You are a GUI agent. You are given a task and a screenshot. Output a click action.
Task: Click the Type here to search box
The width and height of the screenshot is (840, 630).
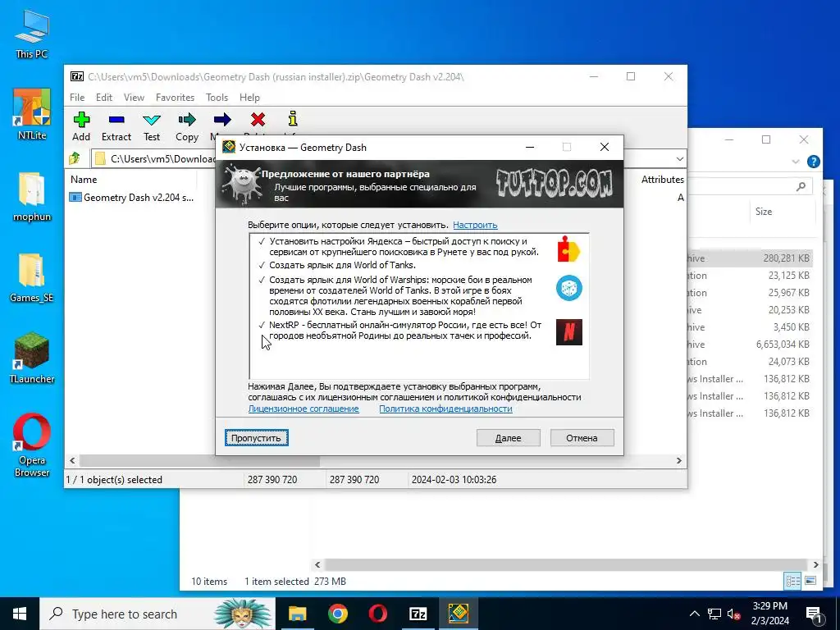coord(157,614)
